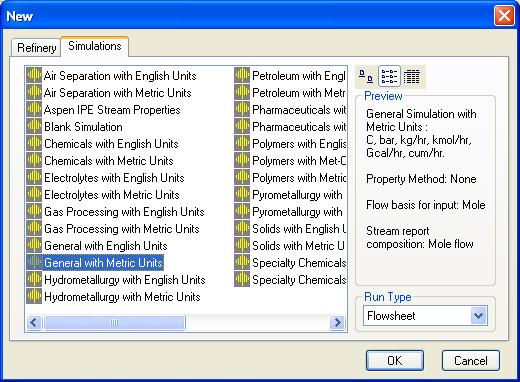Switch to details view mode
The width and height of the screenshot is (520, 382).
point(412,76)
